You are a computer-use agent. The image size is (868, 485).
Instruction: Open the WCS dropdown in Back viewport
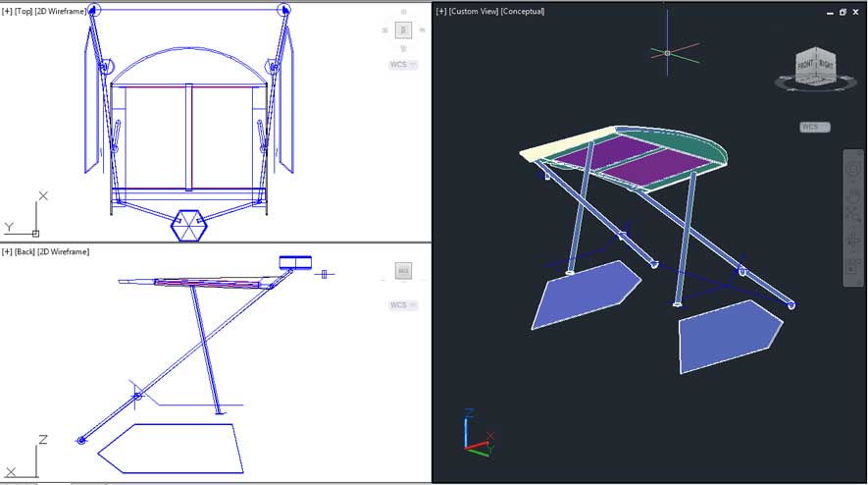click(402, 305)
